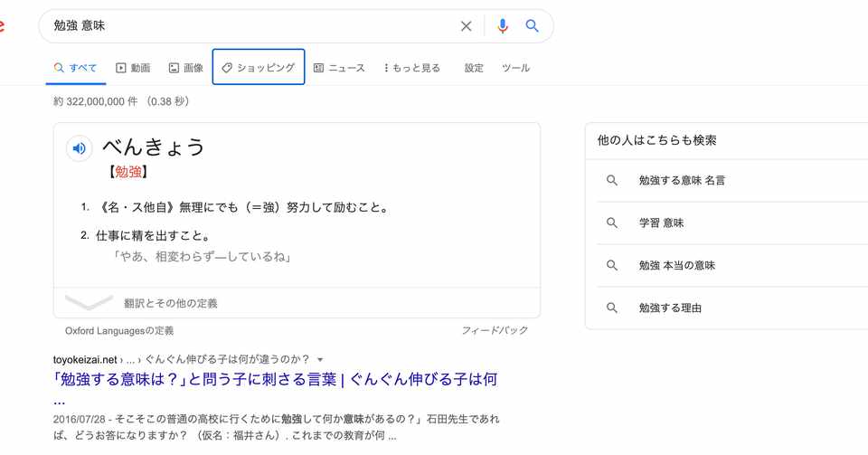The width and height of the screenshot is (868, 455).
Task: Click the フィードバック link
Action: coord(495,330)
